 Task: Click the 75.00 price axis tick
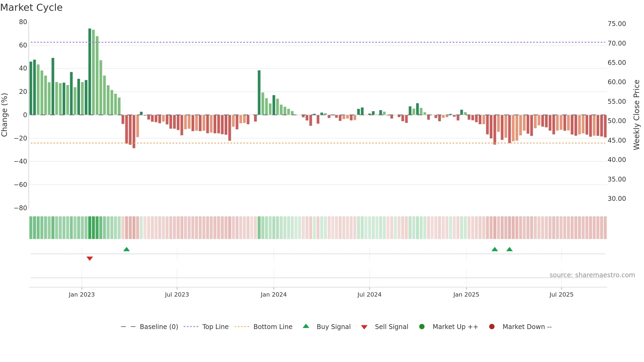617,24
